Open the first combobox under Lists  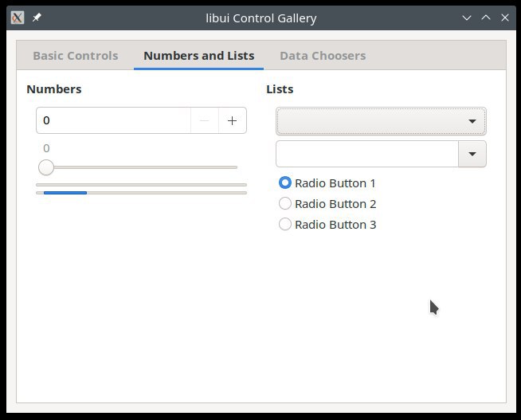pyautogui.click(x=381, y=121)
